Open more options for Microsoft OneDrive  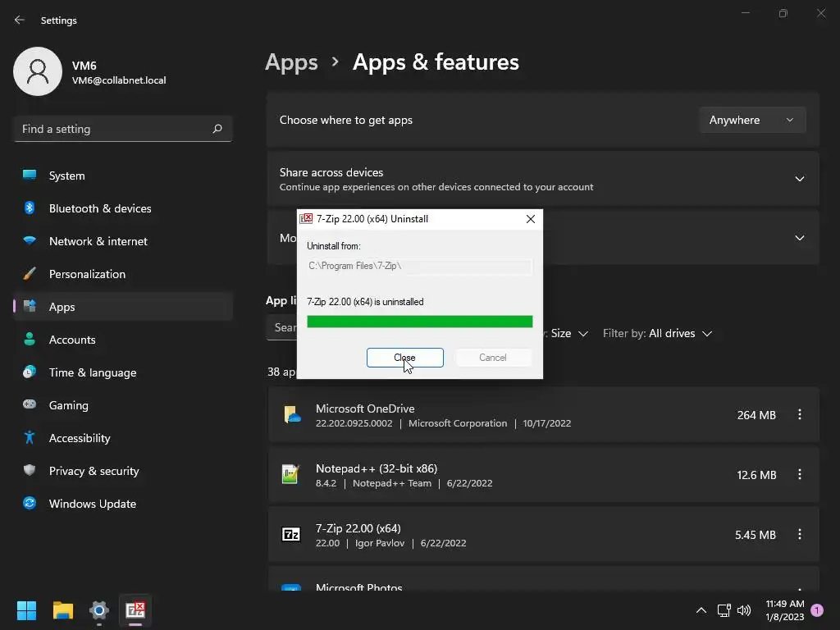tap(799, 414)
